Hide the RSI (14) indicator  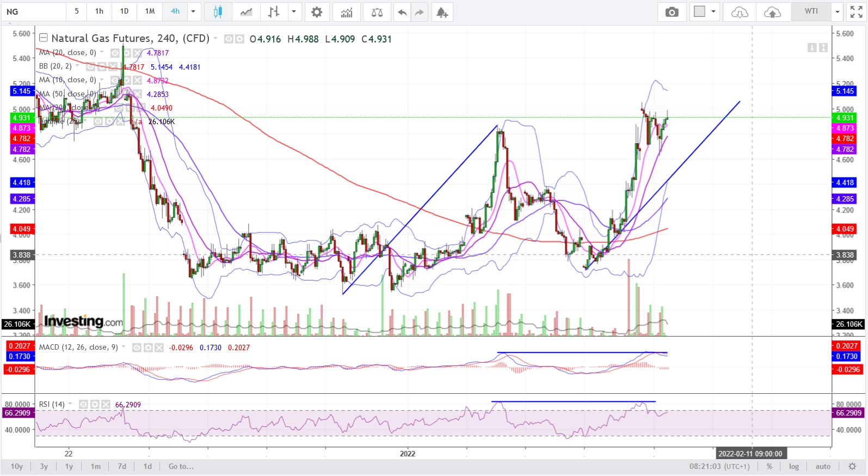(x=84, y=405)
